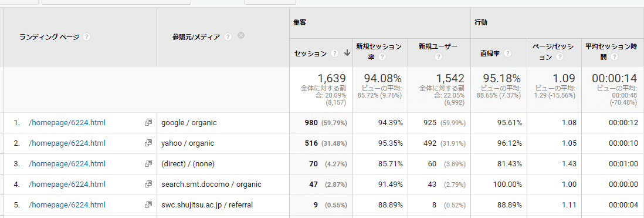Click help icon beside セッション header
The width and height of the screenshot is (644, 218).
335,53
